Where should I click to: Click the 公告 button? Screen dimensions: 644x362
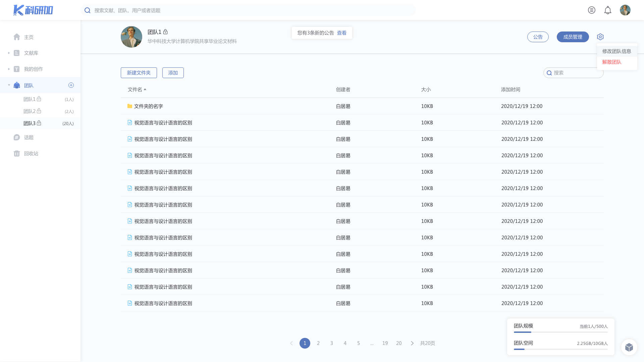(538, 37)
